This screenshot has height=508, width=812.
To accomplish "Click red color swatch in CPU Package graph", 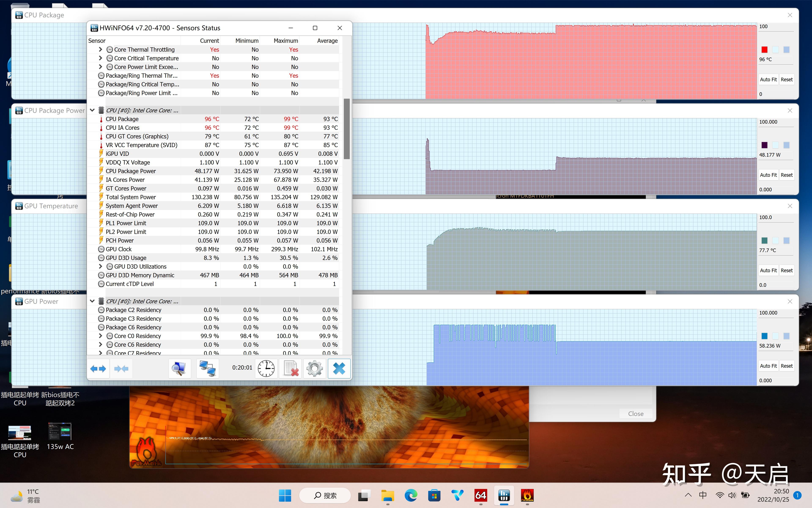I will pos(764,50).
